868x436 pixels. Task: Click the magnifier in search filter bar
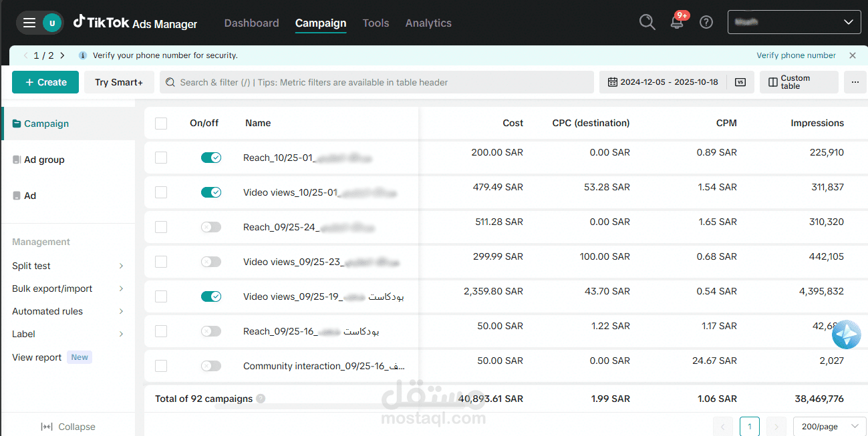170,82
